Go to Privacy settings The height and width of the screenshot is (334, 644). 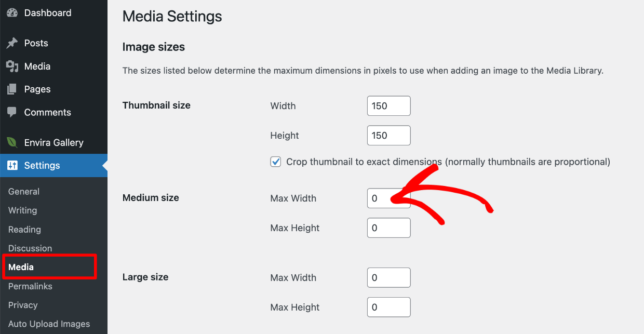[22, 305]
